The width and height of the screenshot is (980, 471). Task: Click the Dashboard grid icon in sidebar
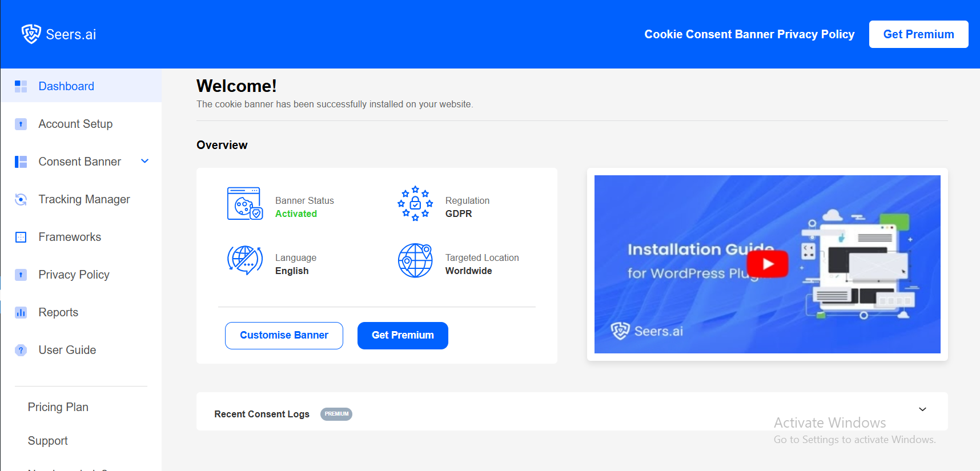tap(21, 86)
